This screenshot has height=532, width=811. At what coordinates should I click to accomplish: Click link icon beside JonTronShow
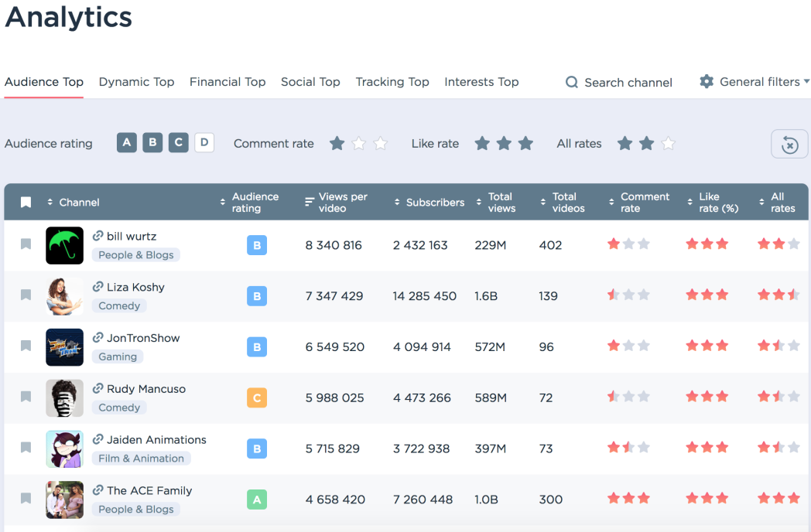click(98, 337)
